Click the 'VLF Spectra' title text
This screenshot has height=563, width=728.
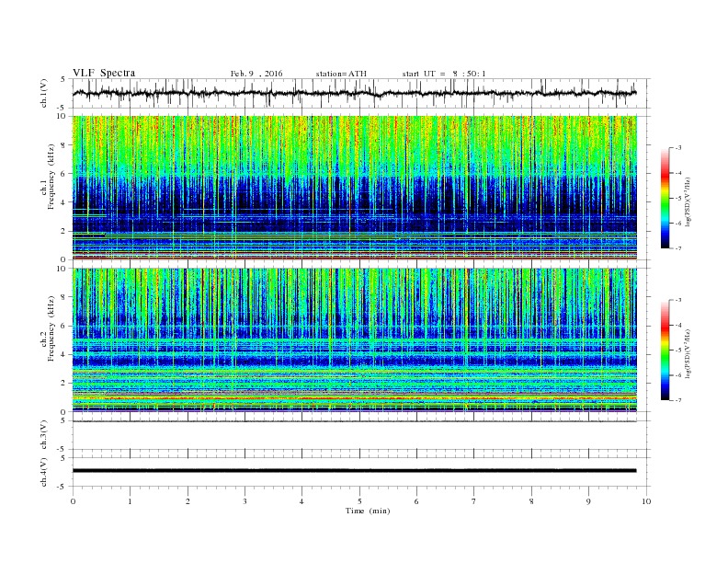(104, 73)
